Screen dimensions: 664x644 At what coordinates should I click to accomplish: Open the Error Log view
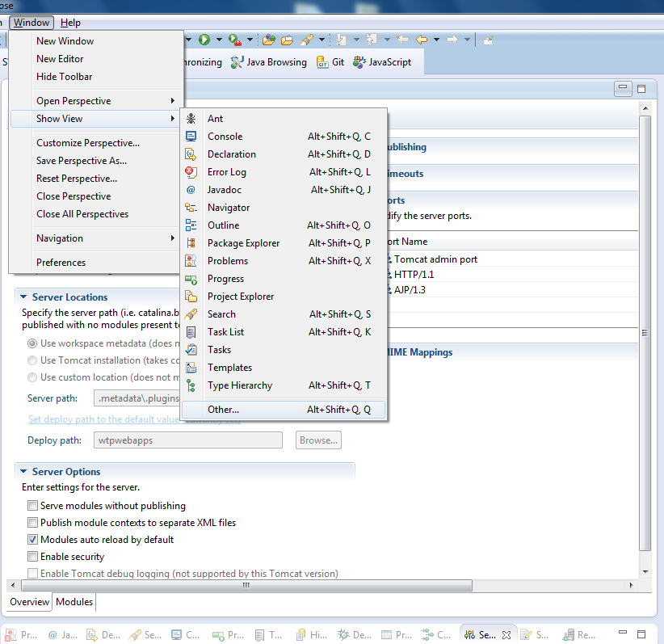[227, 171]
